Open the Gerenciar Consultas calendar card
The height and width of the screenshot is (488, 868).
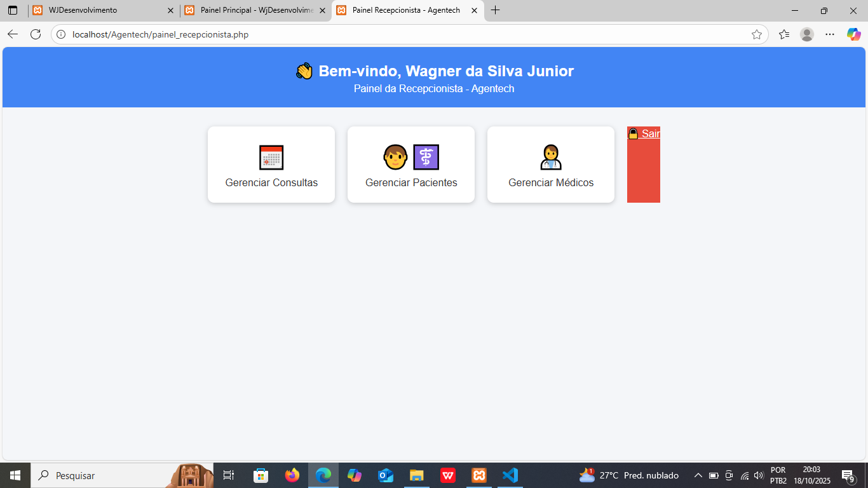[271, 165]
